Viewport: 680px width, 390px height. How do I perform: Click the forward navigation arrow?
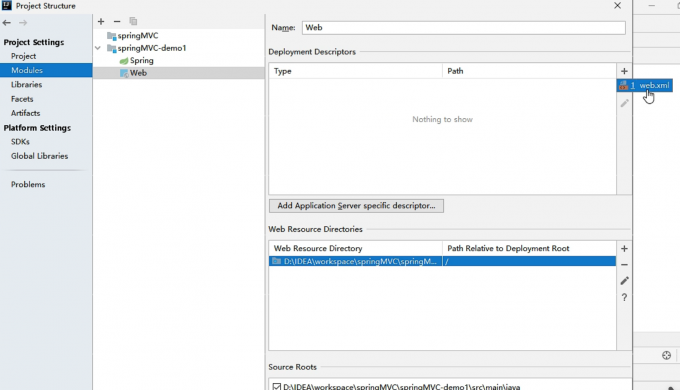[x=23, y=23]
